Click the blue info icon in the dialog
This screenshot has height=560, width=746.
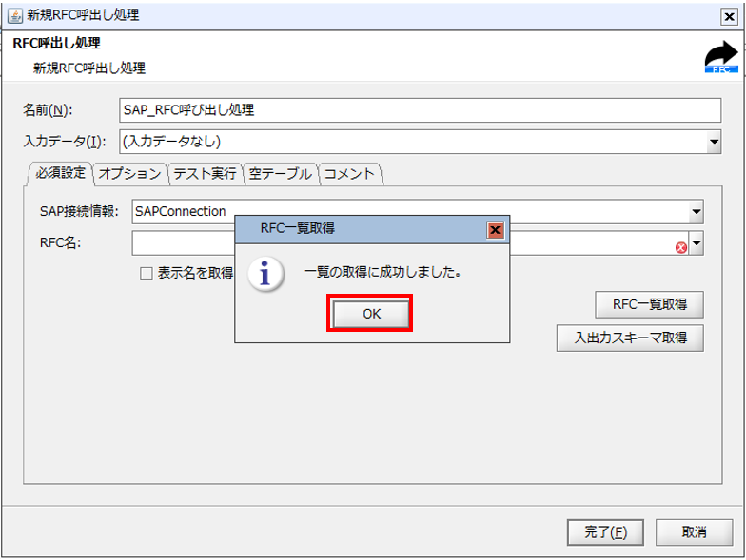(x=266, y=273)
